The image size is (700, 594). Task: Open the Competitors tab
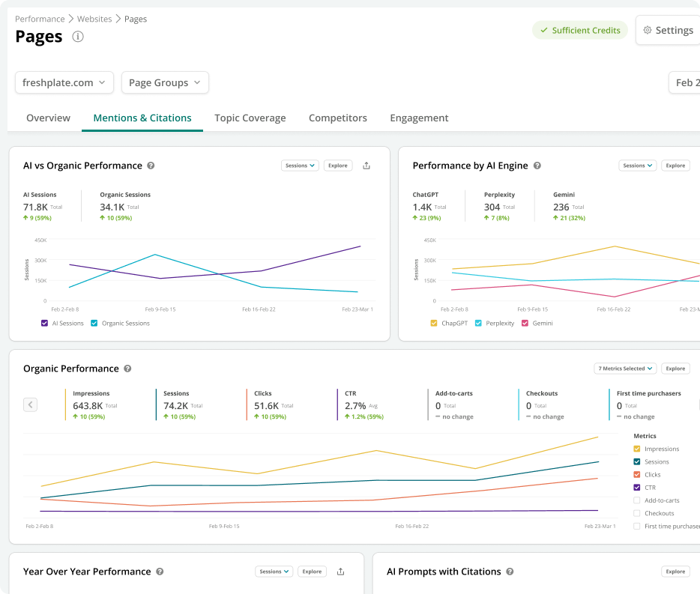pyautogui.click(x=337, y=118)
